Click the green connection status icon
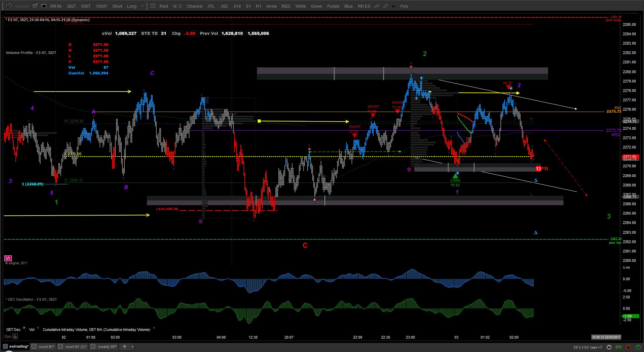Image resolution: width=644 pixels, height=352 pixels. [639, 347]
